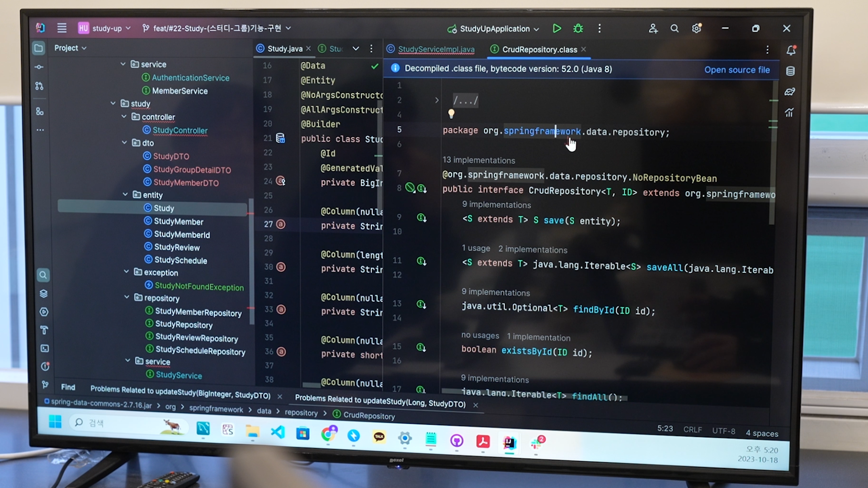This screenshot has height=488, width=868.
Task: Click the hamburger main menu icon
Action: pyautogui.click(x=62, y=28)
